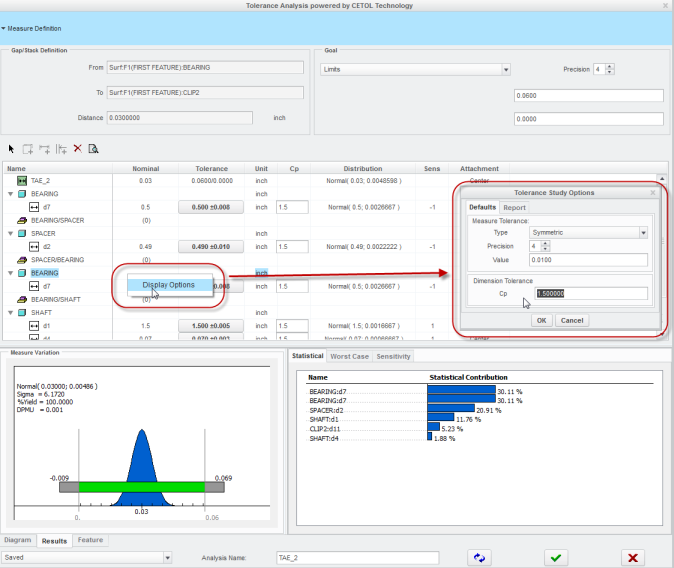Cancel analysis with the red X button
This screenshot has height=568, width=674.
pos(632,557)
